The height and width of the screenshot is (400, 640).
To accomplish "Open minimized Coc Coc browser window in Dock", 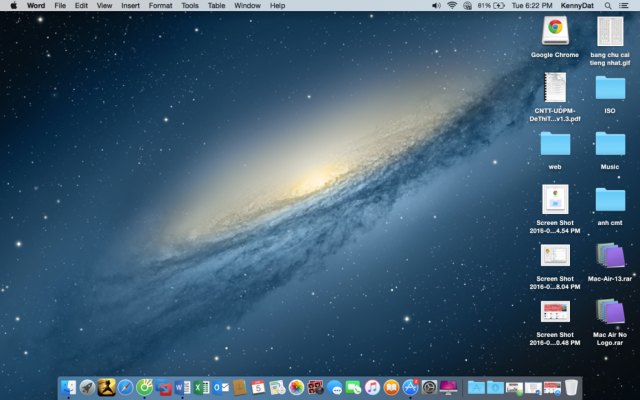I will click(x=514, y=388).
